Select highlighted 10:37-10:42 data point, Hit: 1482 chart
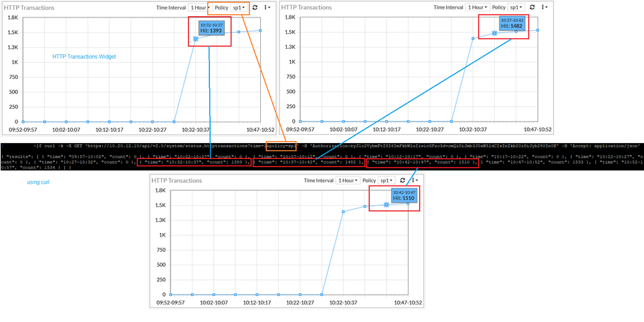Screen dimensions: 644x322 point(494,33)
